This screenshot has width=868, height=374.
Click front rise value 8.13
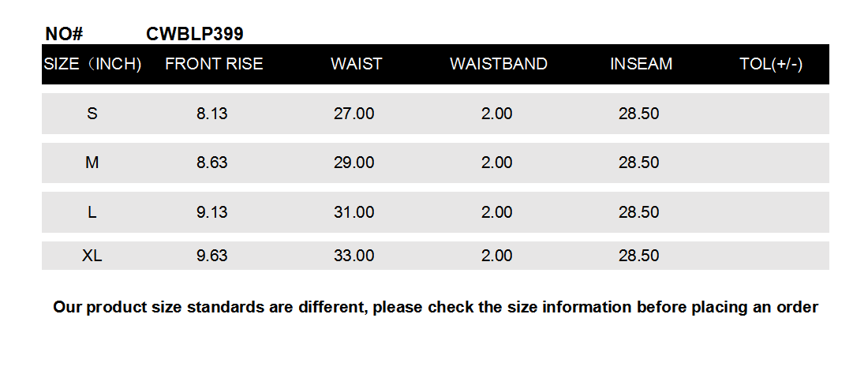point(211,114)
